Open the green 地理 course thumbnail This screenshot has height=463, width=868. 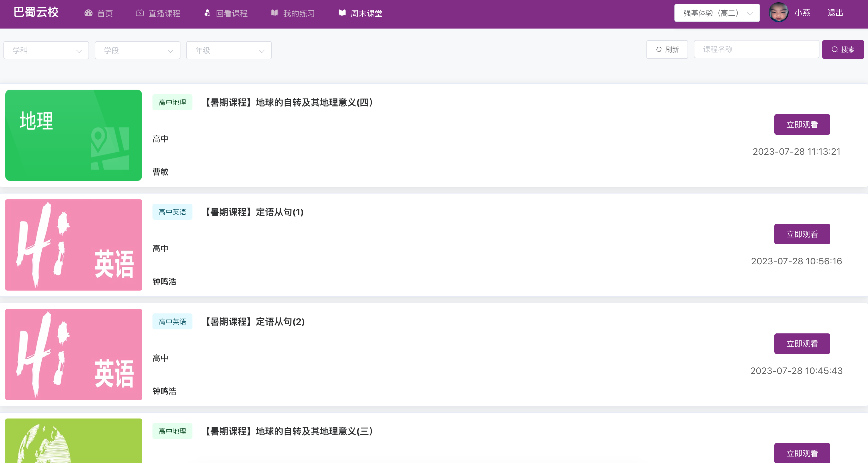tap(73, 135)
